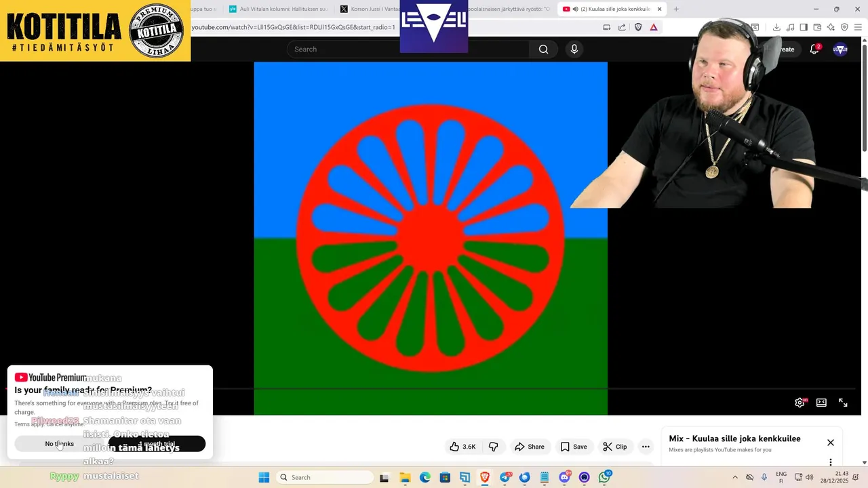Click the video progress bar
868x488 pixels.
pos(431,389)
